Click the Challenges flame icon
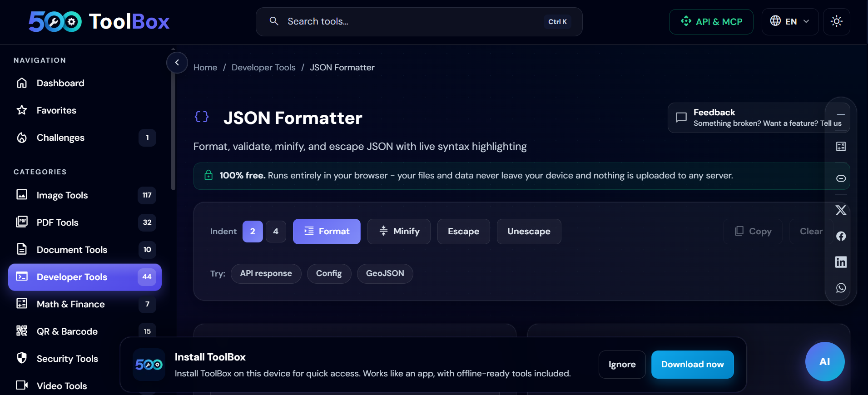The height and width of the screenshot is (395, 868). pyautogui.click(x=22, y=138)
